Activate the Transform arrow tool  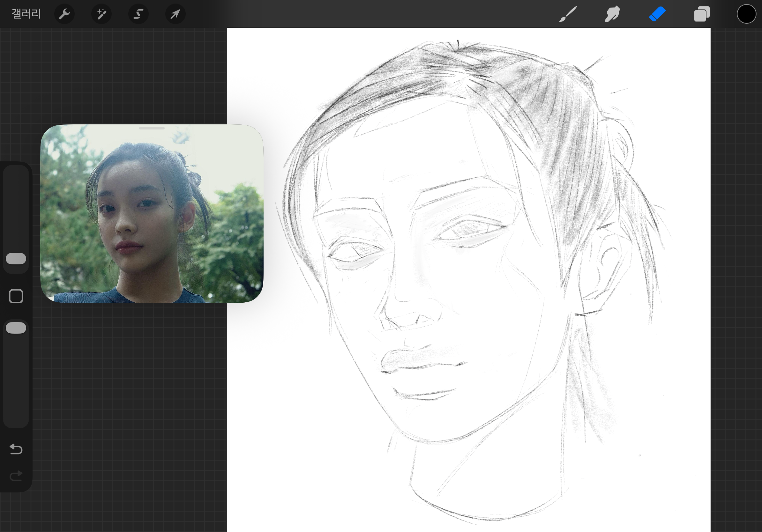point(175,14)
